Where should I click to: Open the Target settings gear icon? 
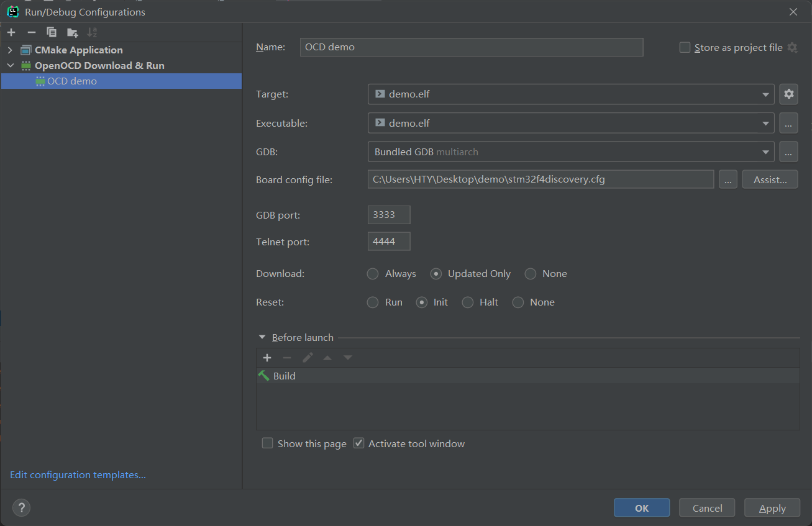point(788,94)
